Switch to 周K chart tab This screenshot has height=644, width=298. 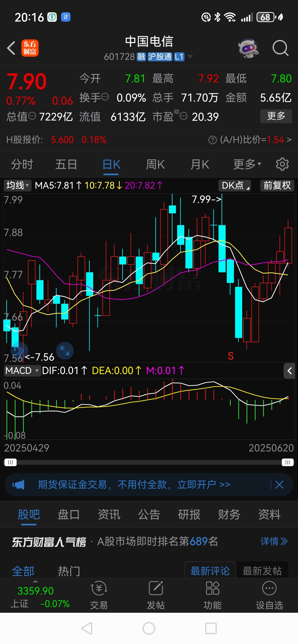155,165
